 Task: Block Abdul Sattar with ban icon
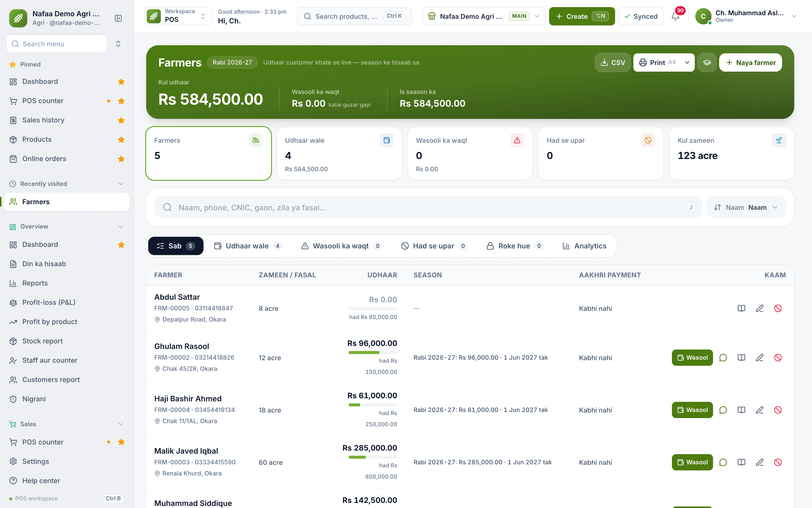pyautogui.click(x=778, y=308)
